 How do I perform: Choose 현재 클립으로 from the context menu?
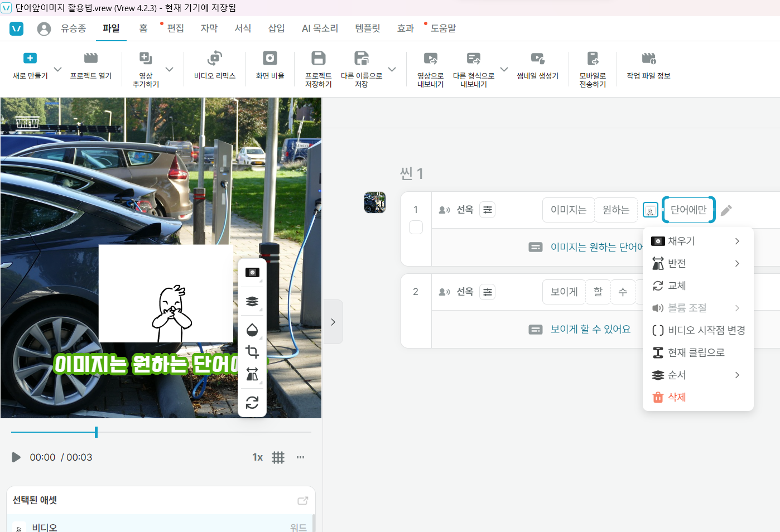click(x=698, y=352)
